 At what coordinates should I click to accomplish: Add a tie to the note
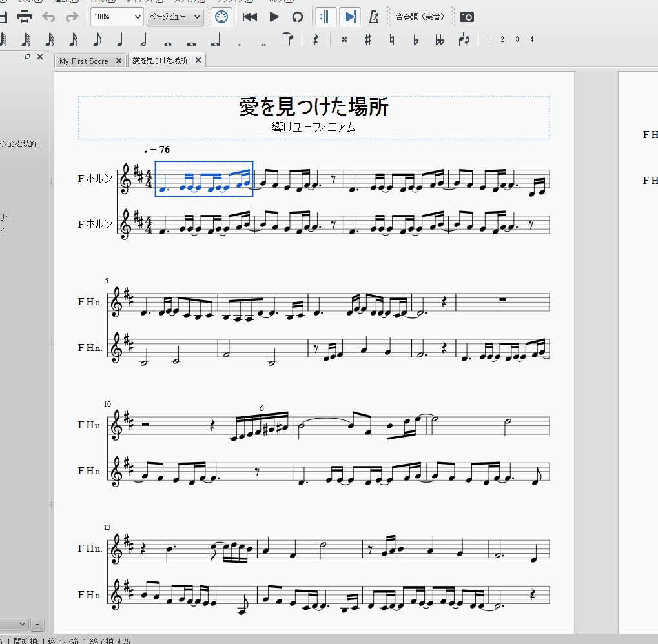tap(288, 39)
